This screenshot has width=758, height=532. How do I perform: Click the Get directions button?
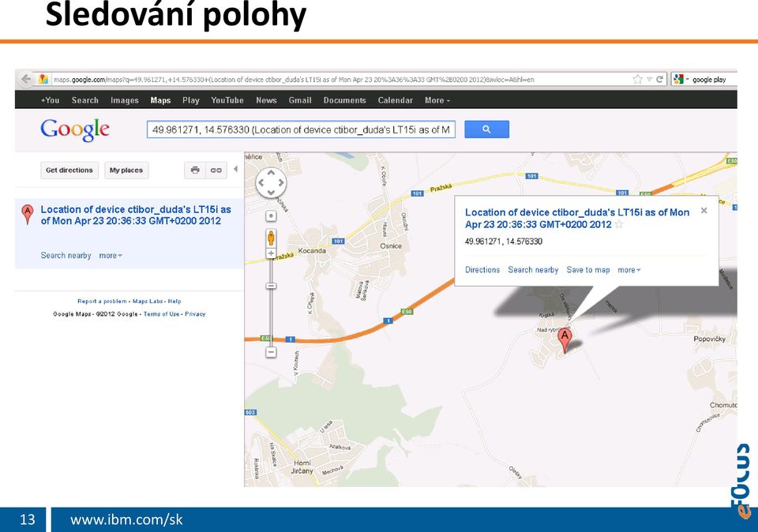(x=69, y=170)
